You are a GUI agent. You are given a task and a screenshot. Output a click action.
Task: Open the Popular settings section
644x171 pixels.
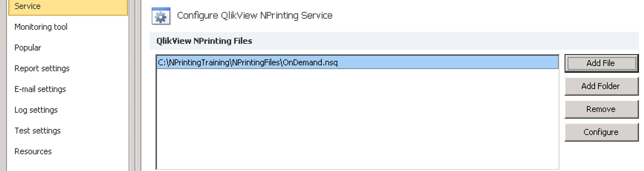pos(28,48)
